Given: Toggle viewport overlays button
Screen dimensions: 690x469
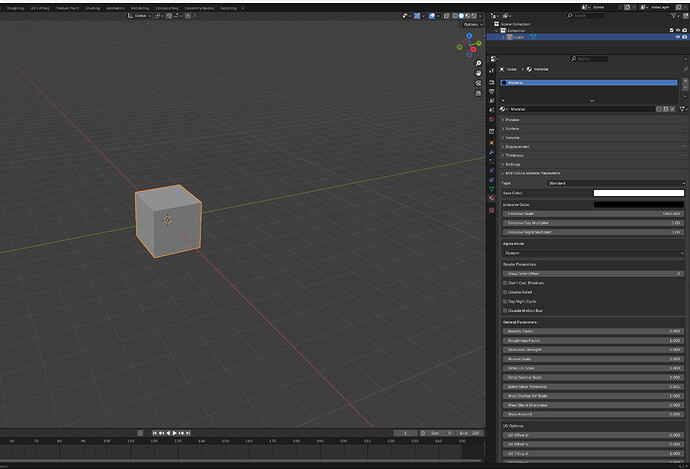Looking at the screenshot, I should point(432,16).
